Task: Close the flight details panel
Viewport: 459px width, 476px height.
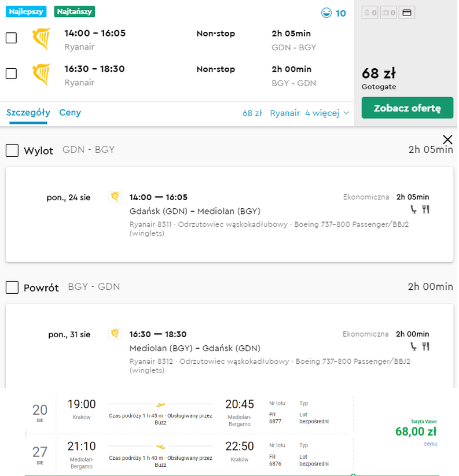Action: point(447,139)
